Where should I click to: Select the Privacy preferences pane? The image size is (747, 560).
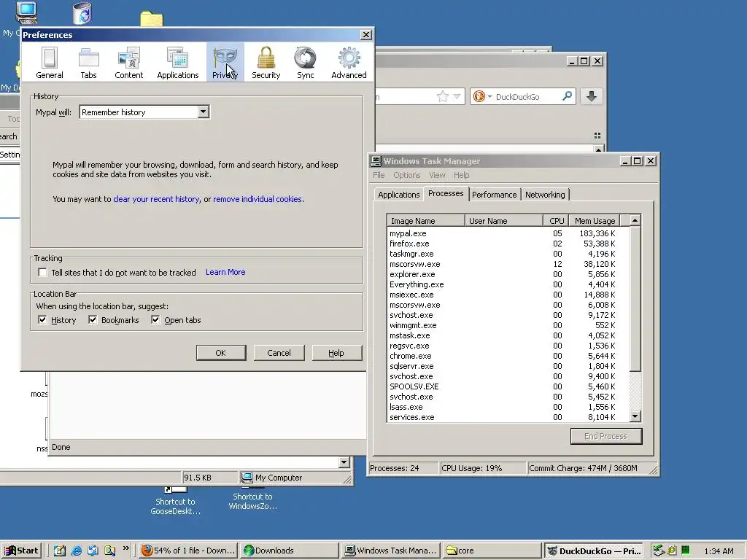click(x=225, y=63)
